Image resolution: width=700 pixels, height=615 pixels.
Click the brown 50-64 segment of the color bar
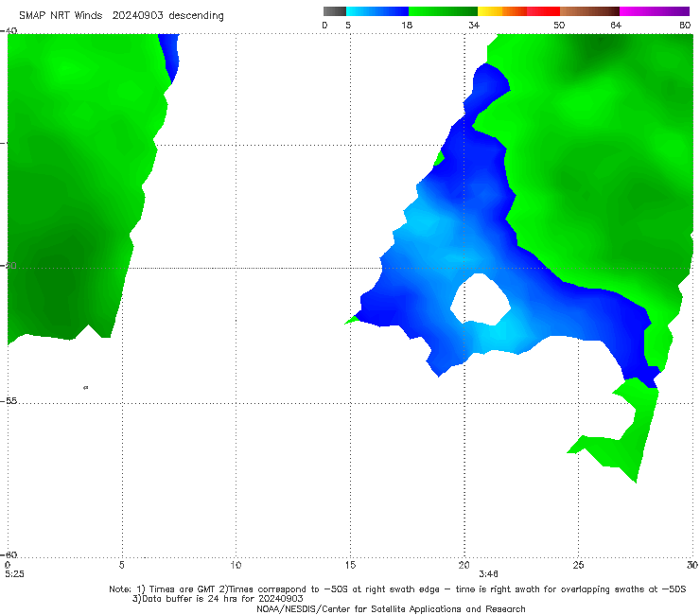[x=589, y=11]
